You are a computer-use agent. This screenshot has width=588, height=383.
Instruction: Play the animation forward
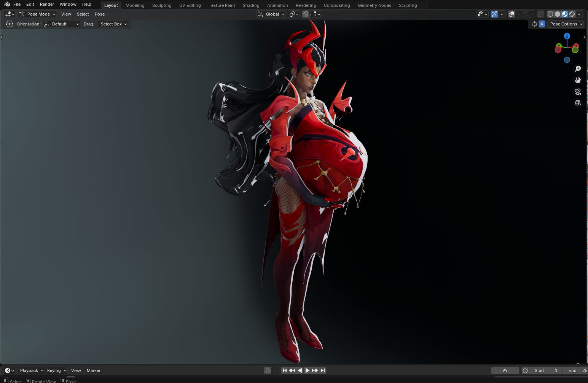(308, 370)
